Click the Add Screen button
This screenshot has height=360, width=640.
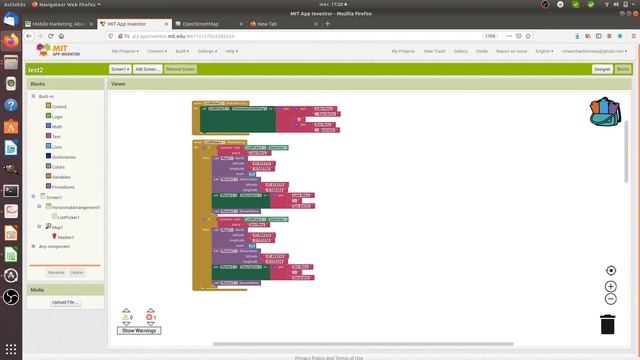pyautogui.click(x=147, y=69)
